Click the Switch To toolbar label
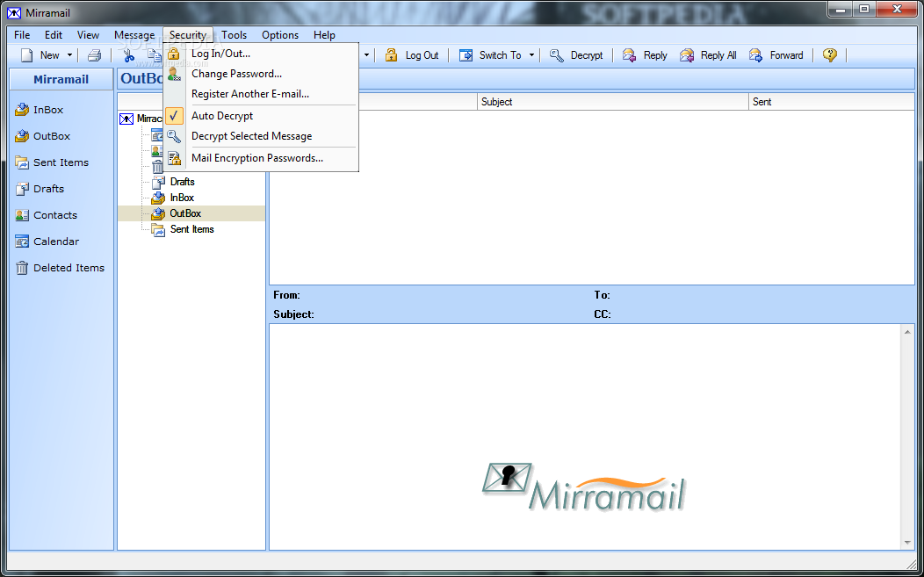Viewport: 924px width, 577px height. (x=501, y=55)
